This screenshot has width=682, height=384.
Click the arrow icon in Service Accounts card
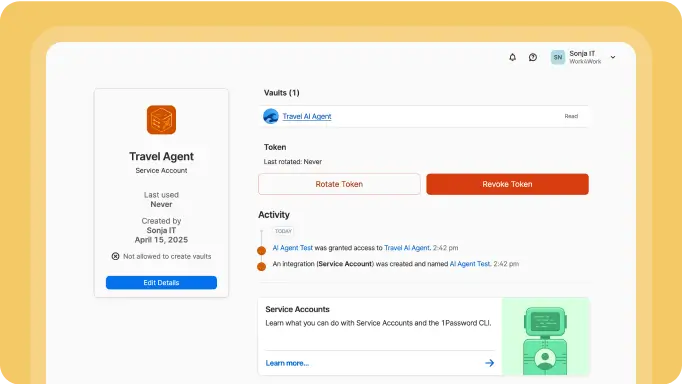tap(489, 363)
